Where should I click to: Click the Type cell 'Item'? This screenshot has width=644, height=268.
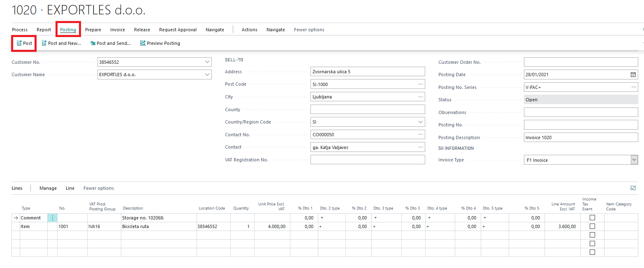click(x=33, y=226)
